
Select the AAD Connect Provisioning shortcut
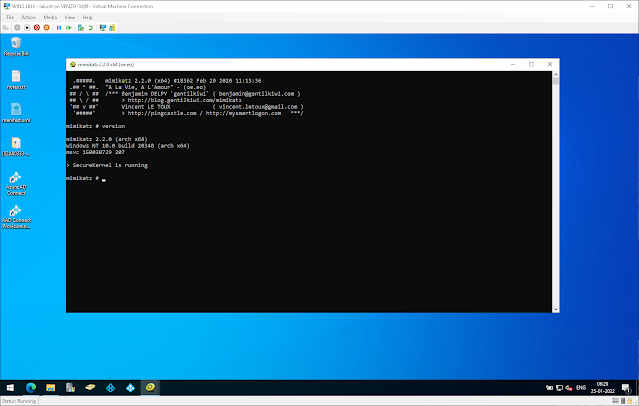(16, 217)
